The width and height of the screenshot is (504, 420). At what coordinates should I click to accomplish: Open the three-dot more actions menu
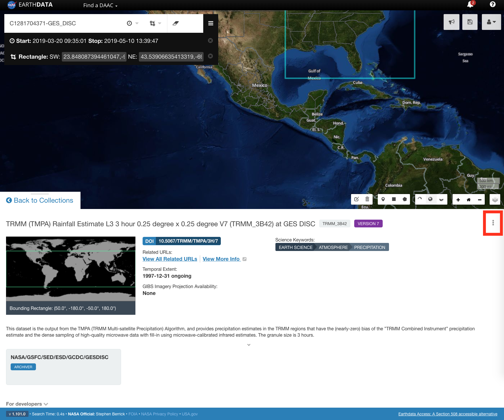[493, 223]
